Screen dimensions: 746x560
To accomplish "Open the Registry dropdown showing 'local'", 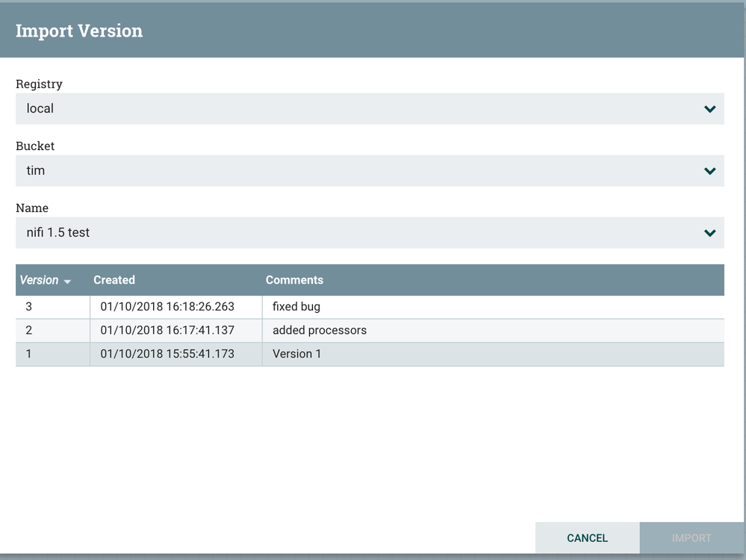I will [x=370, y=108].
